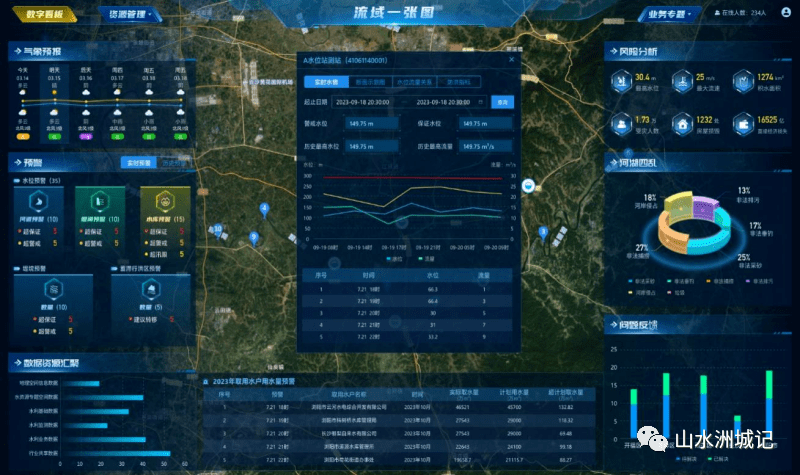Click the 最高水位 30.4 m hexagon icon
The height and width of the screenshot is (475, 800).
click(x=621, y=82)
